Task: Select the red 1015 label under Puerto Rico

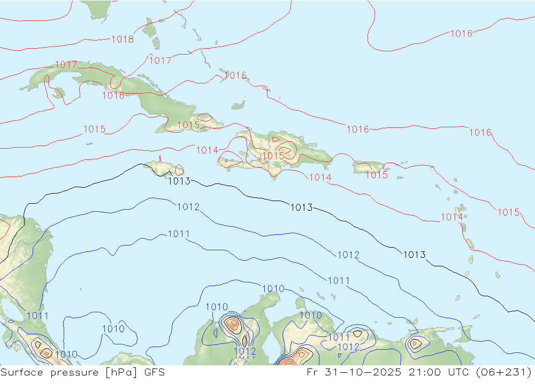Action: coord(377,175)
